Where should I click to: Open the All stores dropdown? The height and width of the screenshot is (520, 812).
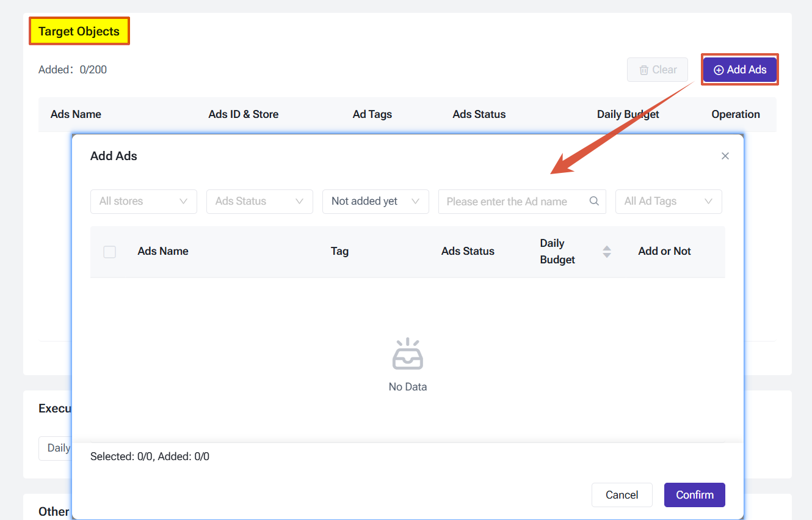click(143, 201)
